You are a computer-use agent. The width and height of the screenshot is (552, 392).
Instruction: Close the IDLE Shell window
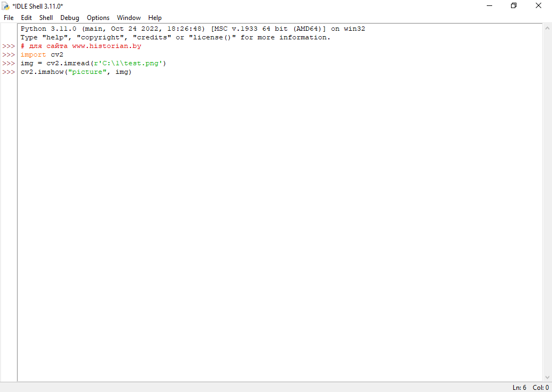(x=539, y=6)
